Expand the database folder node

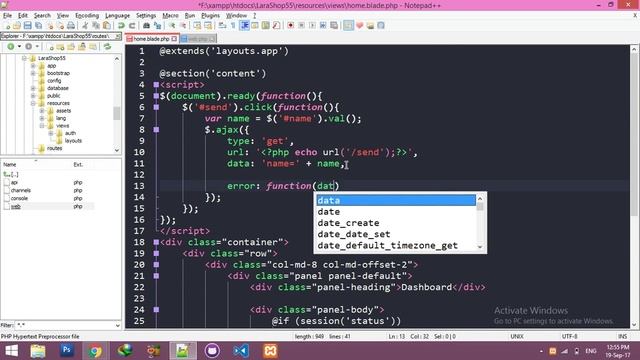[33, 88]
